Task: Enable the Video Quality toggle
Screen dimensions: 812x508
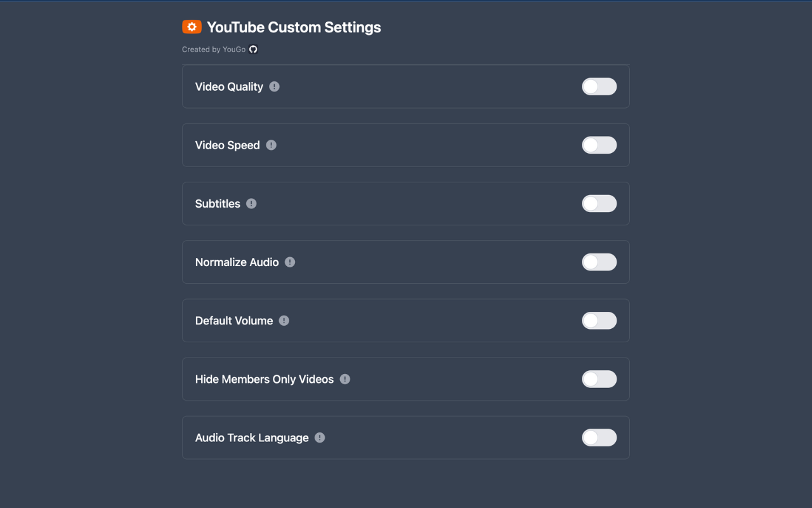Action: click(599, 86)
